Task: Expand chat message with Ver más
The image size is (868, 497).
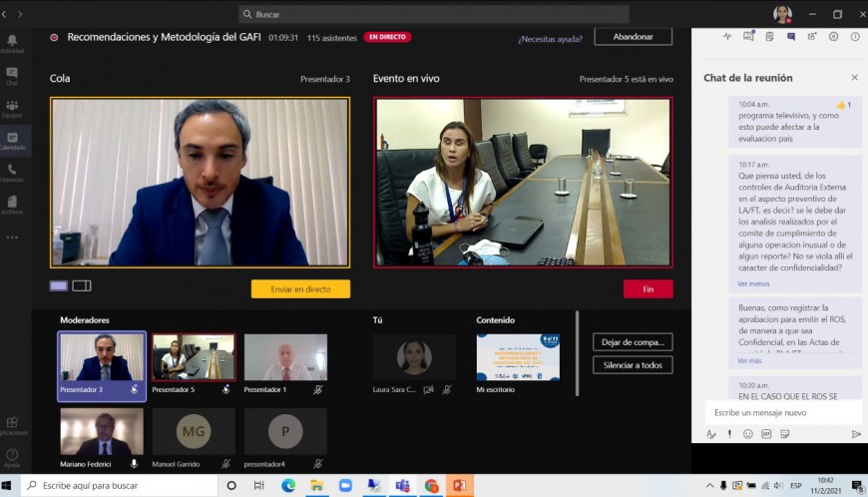Action: (x=749, y=360)
